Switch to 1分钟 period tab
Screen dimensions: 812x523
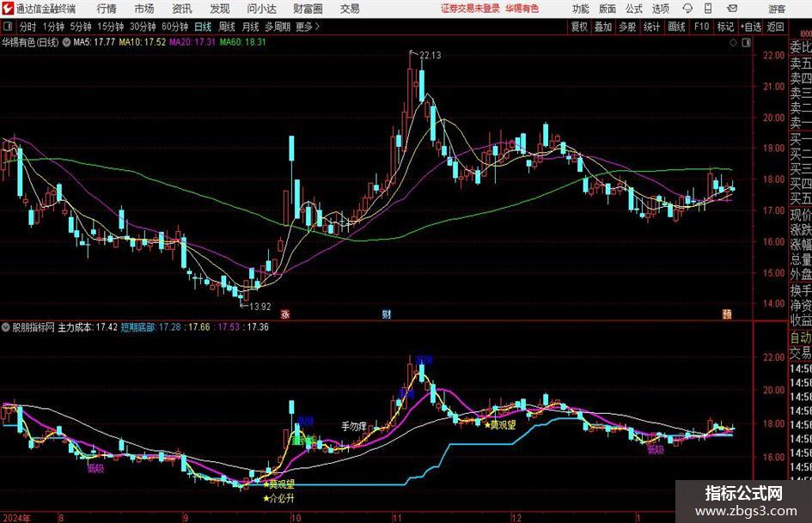[x=53, y=27]
